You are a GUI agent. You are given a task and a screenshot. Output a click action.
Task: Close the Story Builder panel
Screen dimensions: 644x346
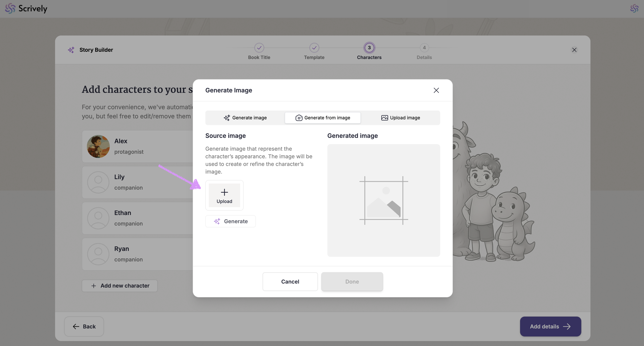click(x=574, y=50)
